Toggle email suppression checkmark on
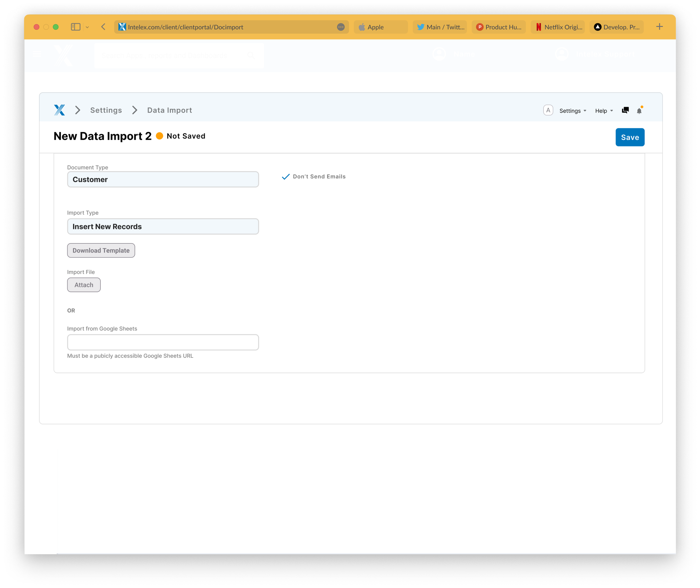 285,176
